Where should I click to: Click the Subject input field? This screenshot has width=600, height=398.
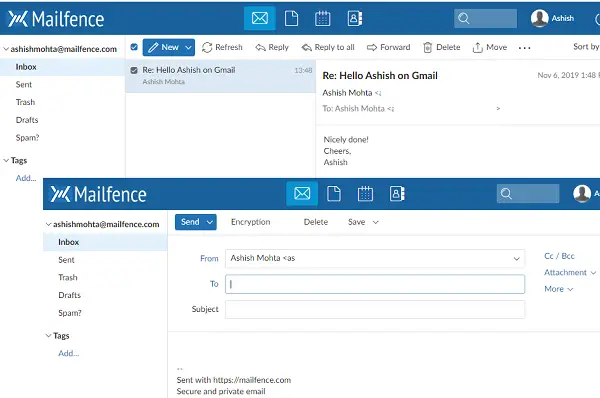[x=375, y=309]
